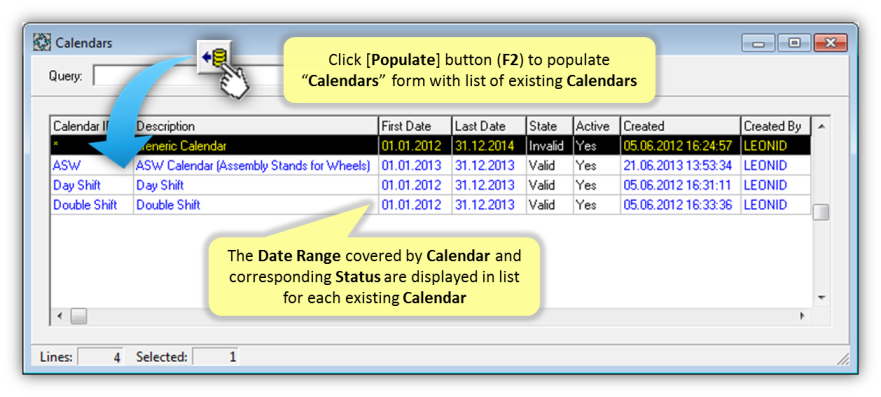Maximize the Calendars window
881x397 pixels.
pyautogui.click(x=794, y=43)
